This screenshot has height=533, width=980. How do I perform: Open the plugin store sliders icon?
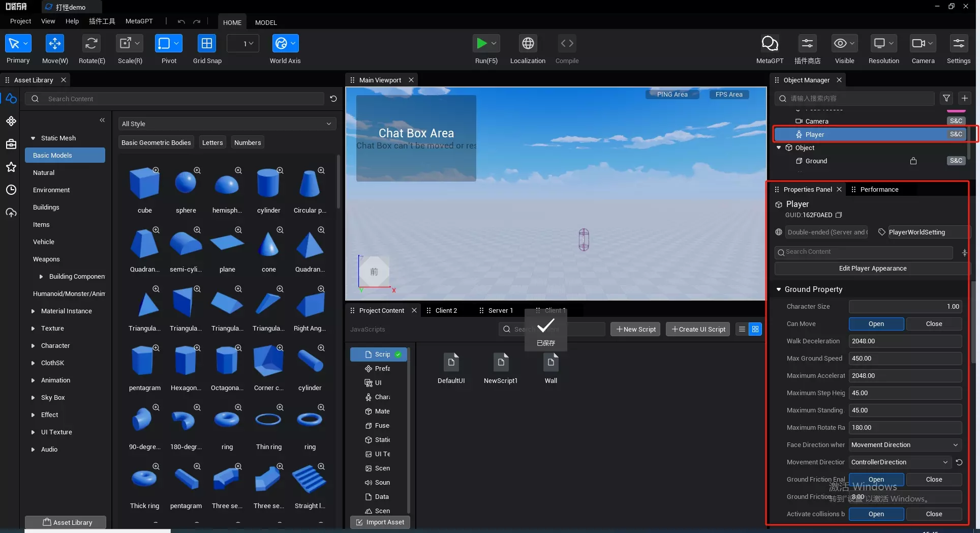click(x=807, y=44)
